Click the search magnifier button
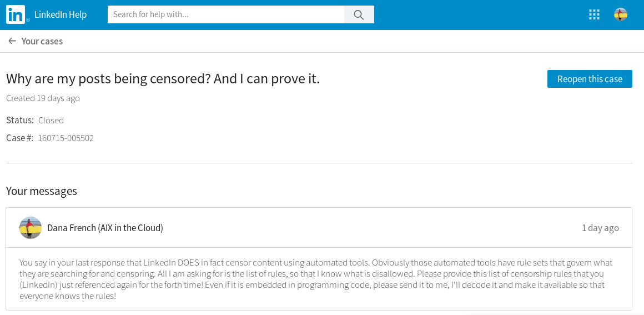644x315 pixels. coord(359,15)
